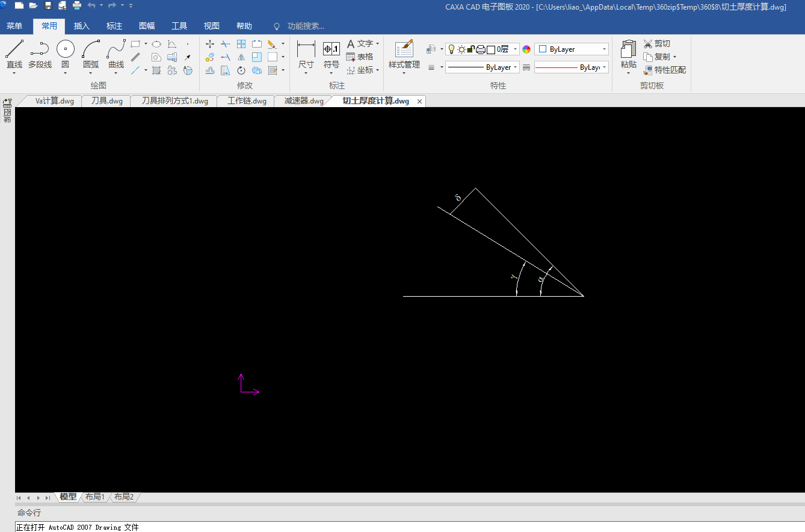
Task: Switch to 布局1 layout tab
Action: tap(95, 497)
